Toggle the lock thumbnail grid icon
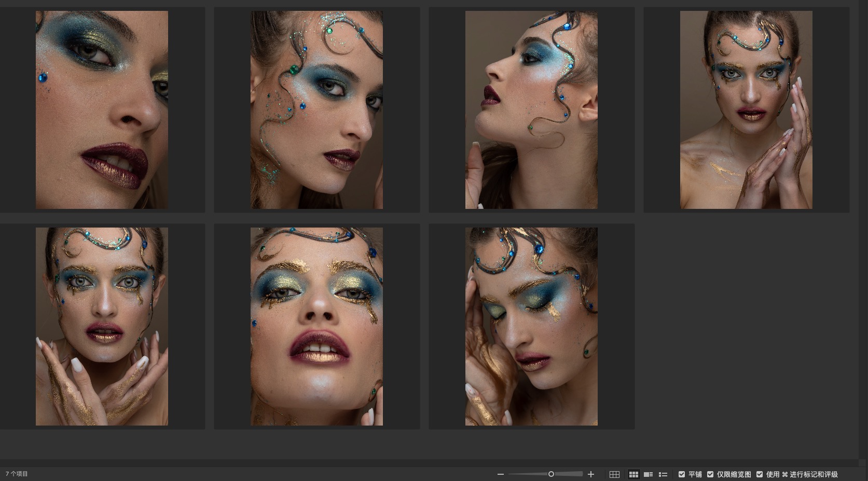Viewport: 868px width, 481px height. [614, 474]
